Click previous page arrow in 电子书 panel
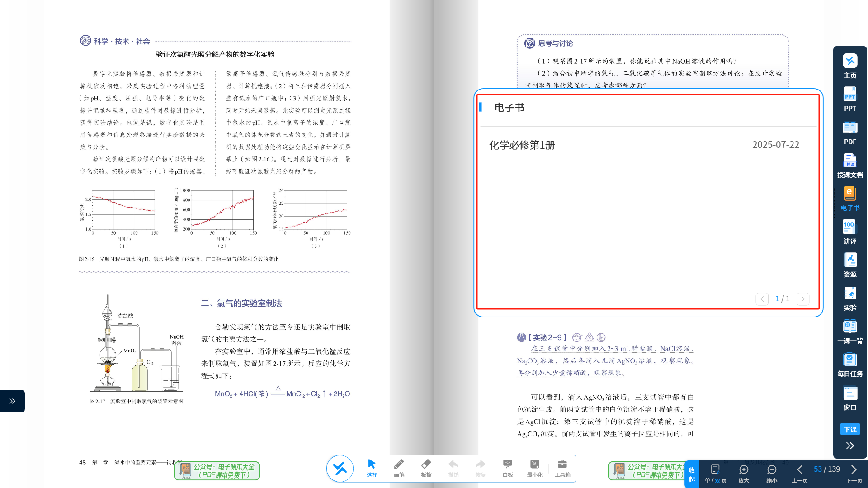 coord(762,299)
